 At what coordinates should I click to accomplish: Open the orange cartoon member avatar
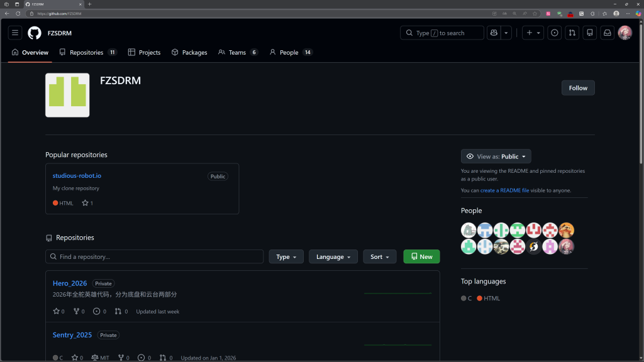567,230
